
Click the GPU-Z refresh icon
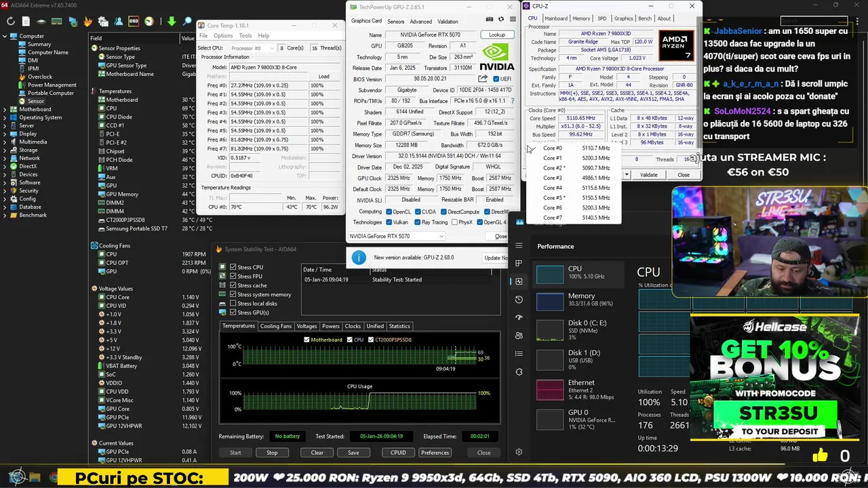tap(501, 19)
